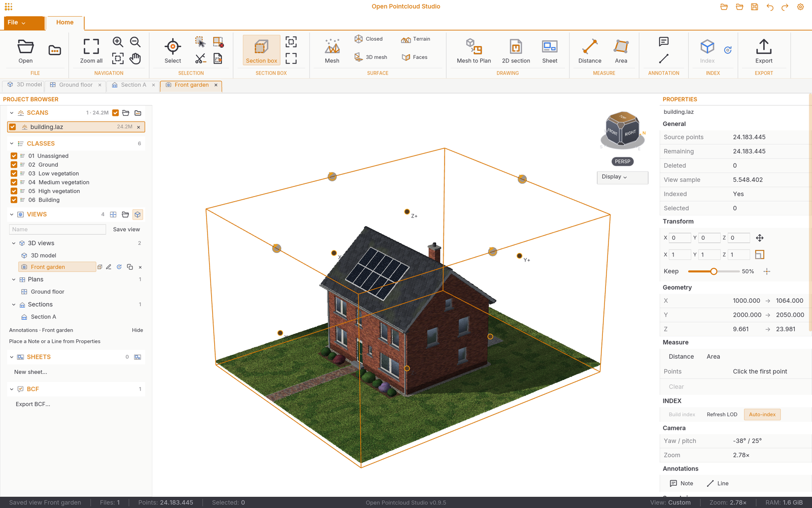Uncheck the 06 Building class
This screenshot has height=508, width=812.
[14, 200]
